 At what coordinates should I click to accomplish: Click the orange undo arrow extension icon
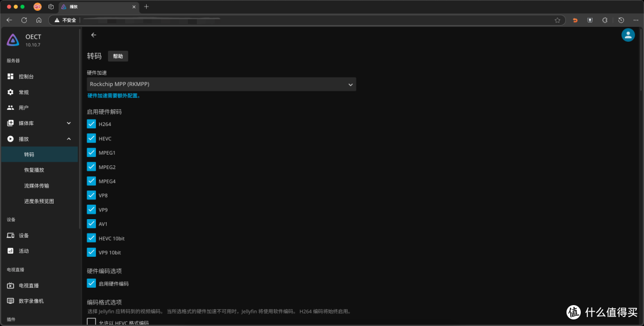[x=575, y=20]
